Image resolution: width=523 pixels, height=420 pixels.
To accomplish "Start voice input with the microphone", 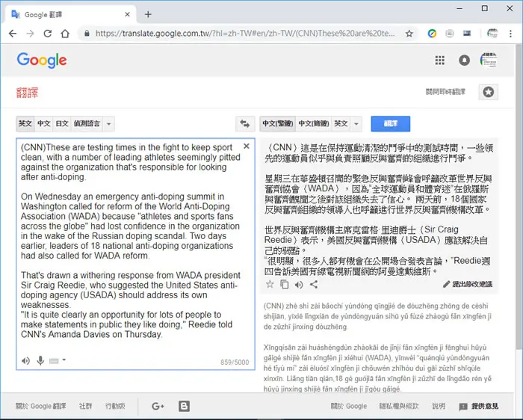I will tap(40, 361).
